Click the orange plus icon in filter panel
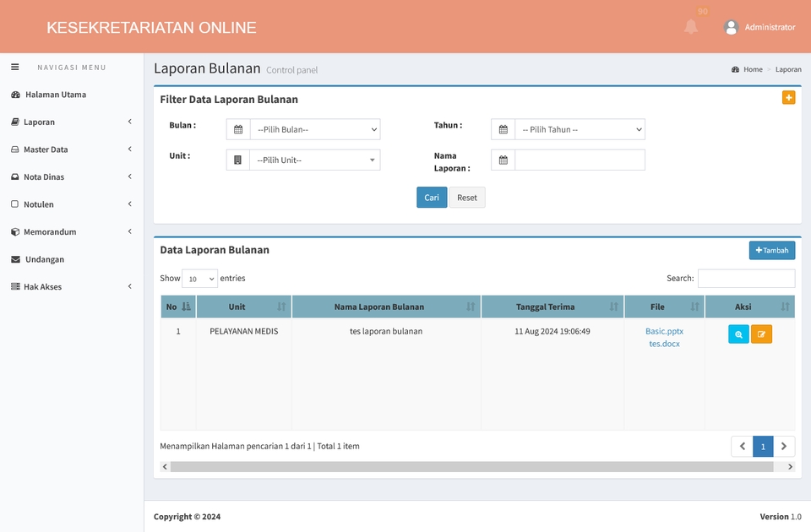The height and width of the screenshot is (532, 811). [x=788, y=97]
